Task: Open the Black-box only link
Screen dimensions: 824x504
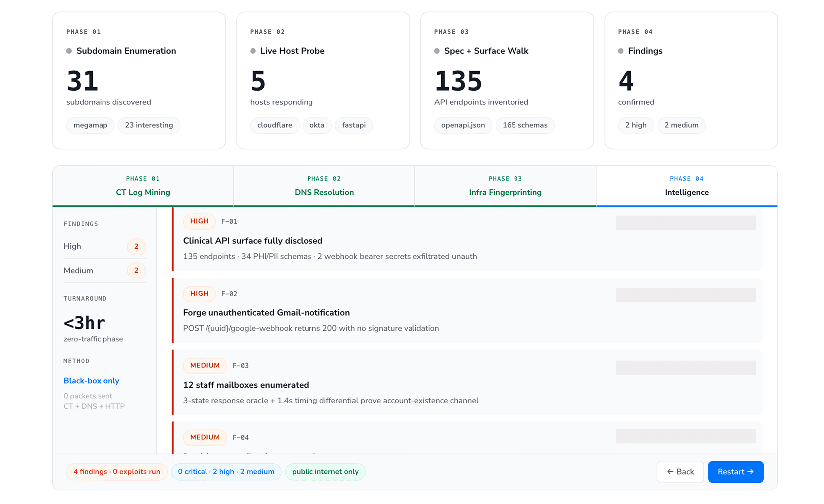Action: [x=92, y=381]
